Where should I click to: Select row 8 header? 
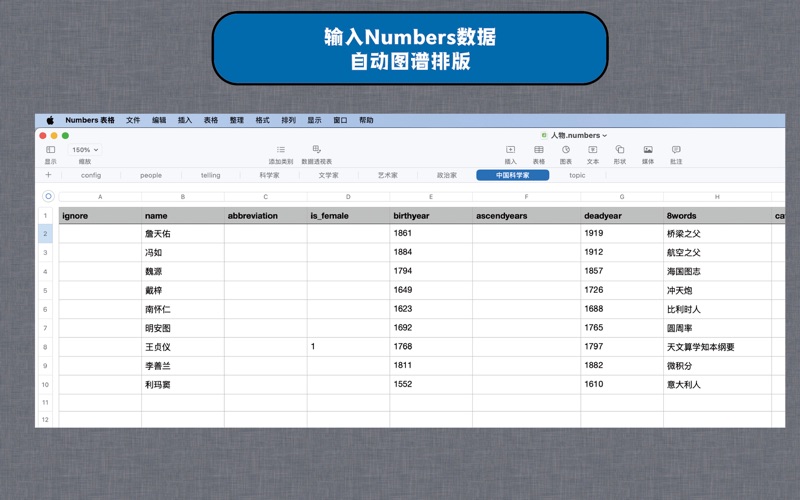click(45, 347)
